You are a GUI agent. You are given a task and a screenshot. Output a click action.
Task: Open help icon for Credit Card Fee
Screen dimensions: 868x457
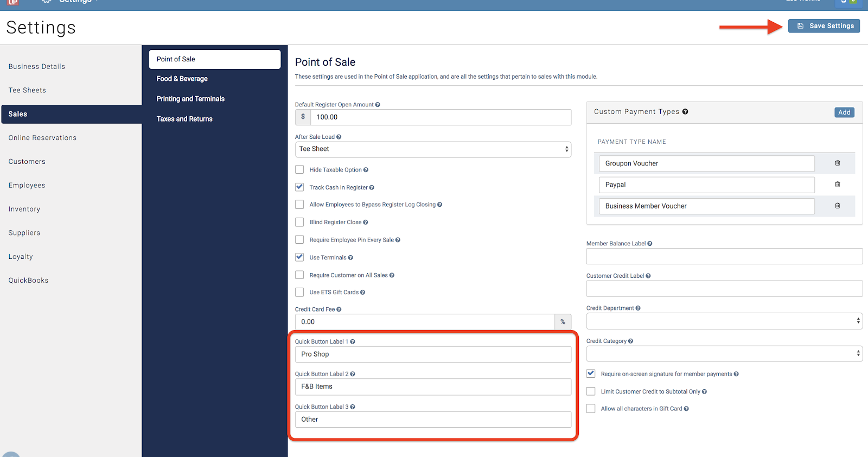click(x=339, y=309)
